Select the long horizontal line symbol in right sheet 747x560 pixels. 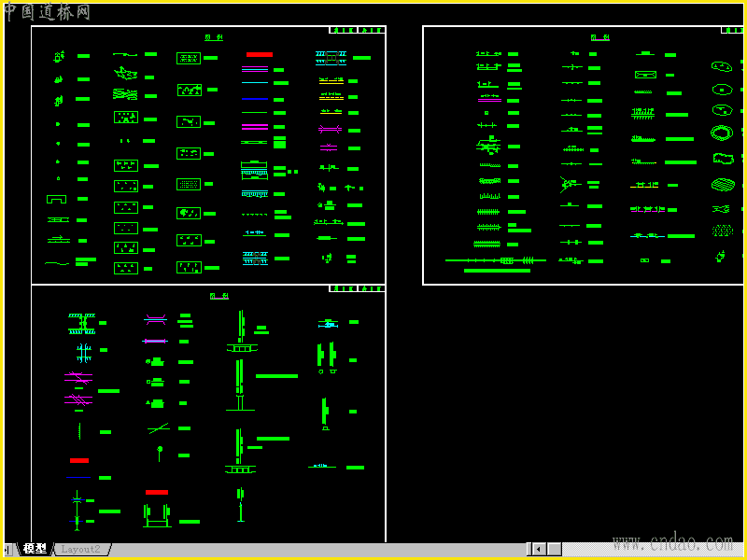[x=496, y=260]
